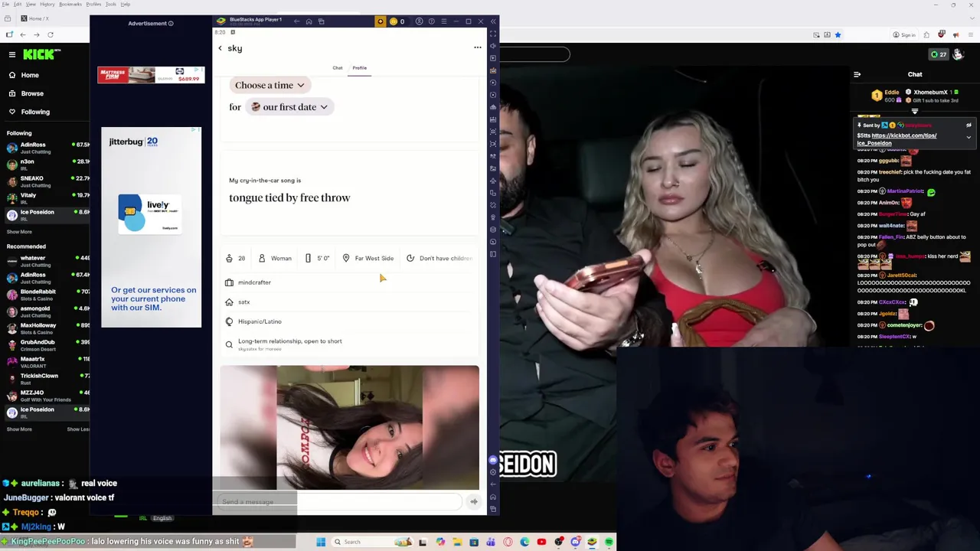This screenshot has width=980, height=551.
Task: Show more followed channels
Action: (x=19, y=232)
